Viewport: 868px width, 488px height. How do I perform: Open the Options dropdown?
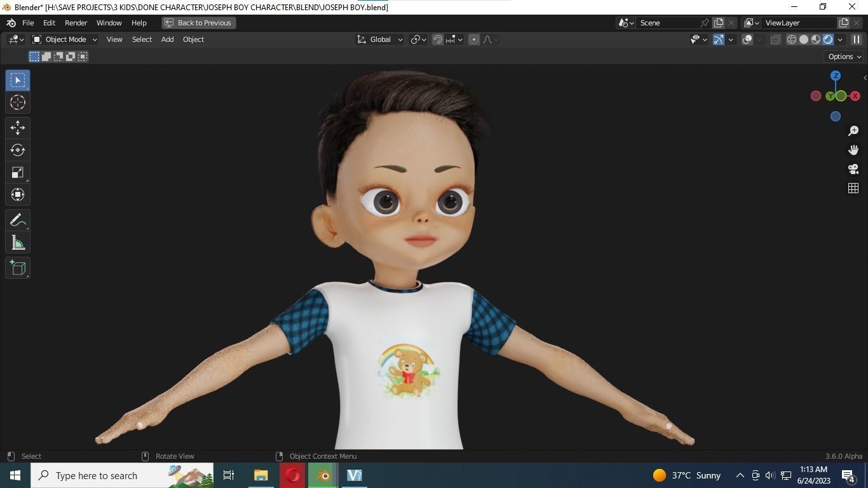844,57
